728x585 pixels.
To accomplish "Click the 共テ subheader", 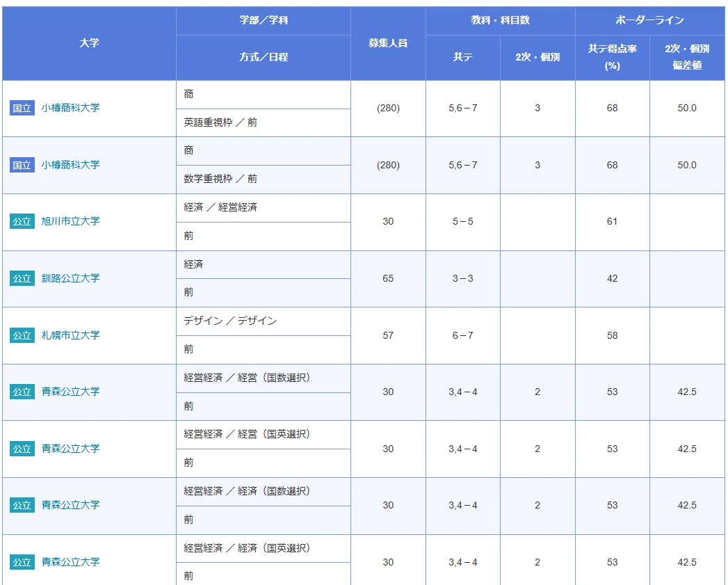I will coord(463,57).
